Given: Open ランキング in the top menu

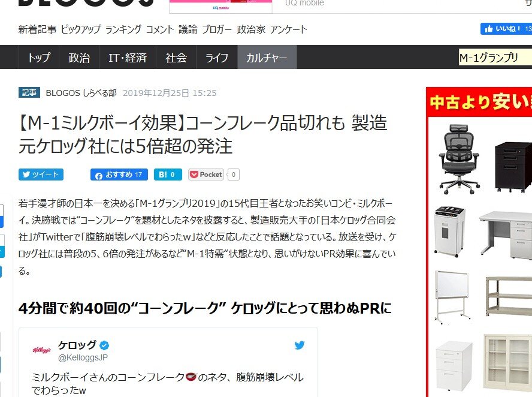Looking at the screenshot, I should 123,29.
